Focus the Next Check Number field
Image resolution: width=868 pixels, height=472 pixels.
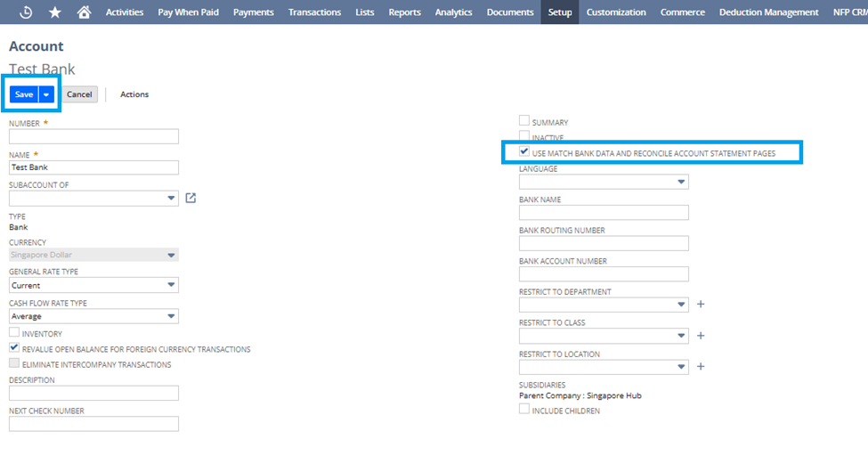[93, 424]
